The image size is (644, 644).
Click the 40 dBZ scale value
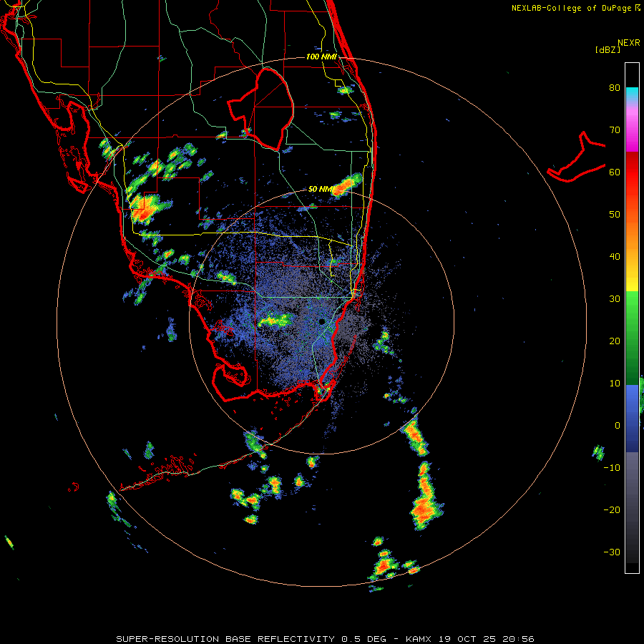tap(615, 257)
